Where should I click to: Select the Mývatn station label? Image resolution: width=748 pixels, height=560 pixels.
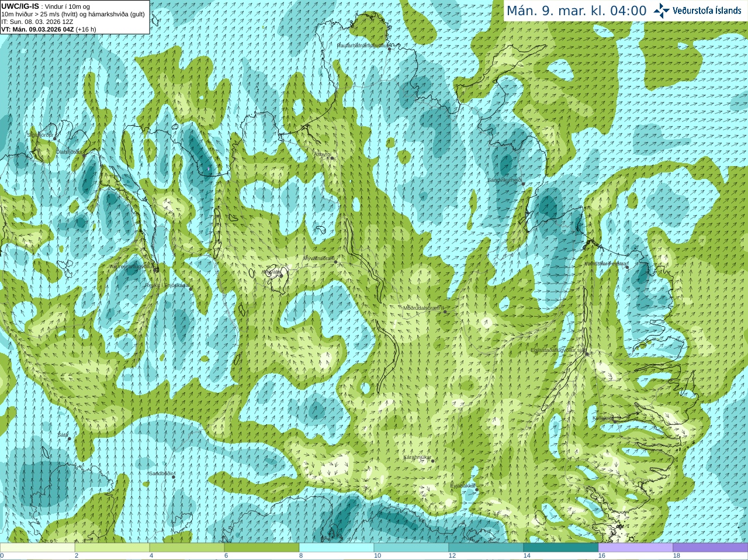point(272,272)
